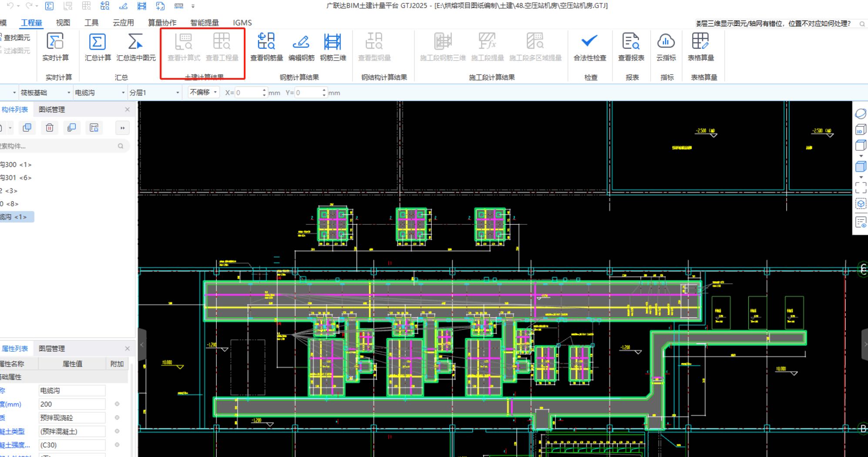This screenshot has height=457, width=868.
Task: Open the 智能提量 ribbon tab
Action: coord(205,23)
